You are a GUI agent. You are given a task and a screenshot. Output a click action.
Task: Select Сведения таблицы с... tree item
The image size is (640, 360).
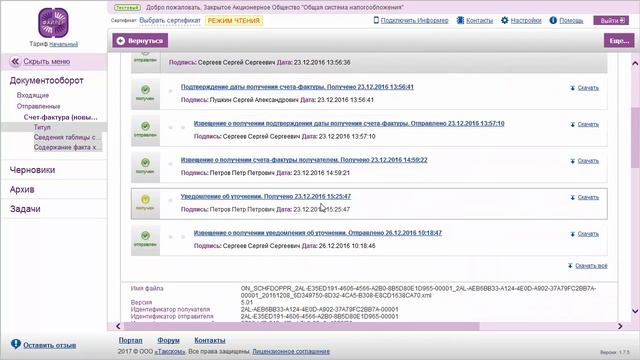67,137
